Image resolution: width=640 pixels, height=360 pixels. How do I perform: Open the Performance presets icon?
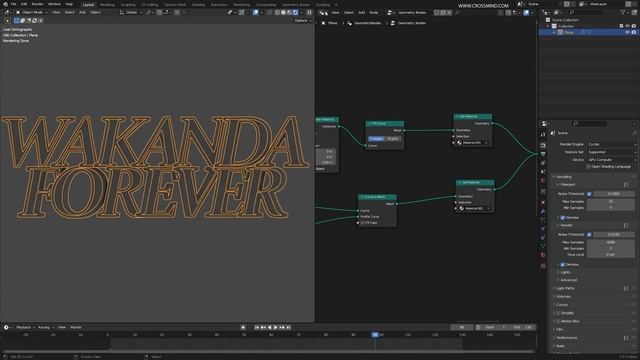coord(627,338)
